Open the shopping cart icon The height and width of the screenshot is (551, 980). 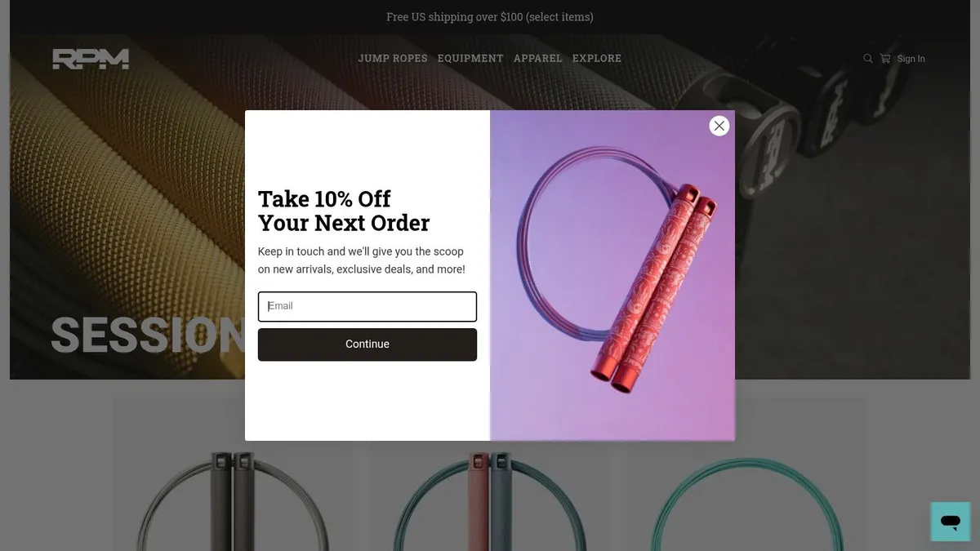coord(885,59)
